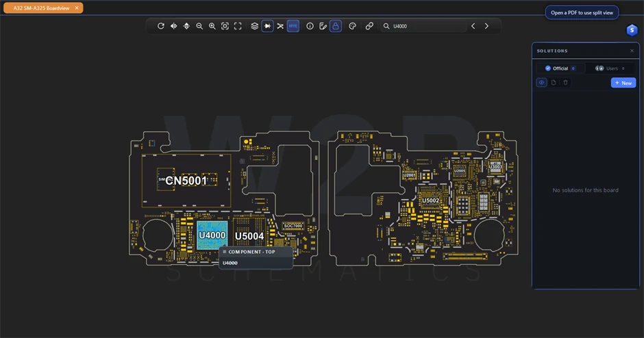The width and height of the screenshot is (644, 338).
Task: Select component U4000 on the board
Action: point(212,235)
